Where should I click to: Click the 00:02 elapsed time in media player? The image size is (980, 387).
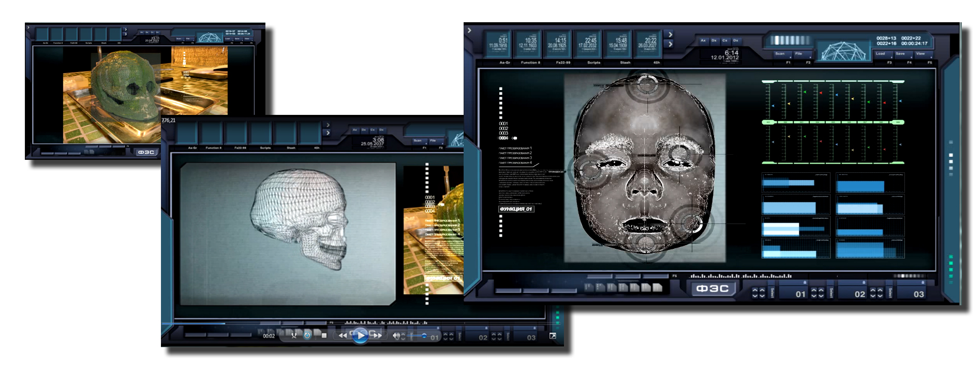269,336
